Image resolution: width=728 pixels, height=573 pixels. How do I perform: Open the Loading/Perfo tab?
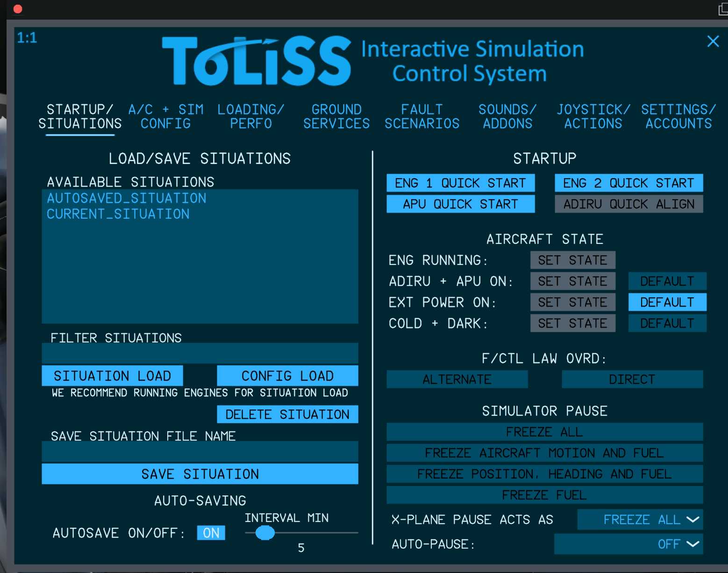[251, 116]
